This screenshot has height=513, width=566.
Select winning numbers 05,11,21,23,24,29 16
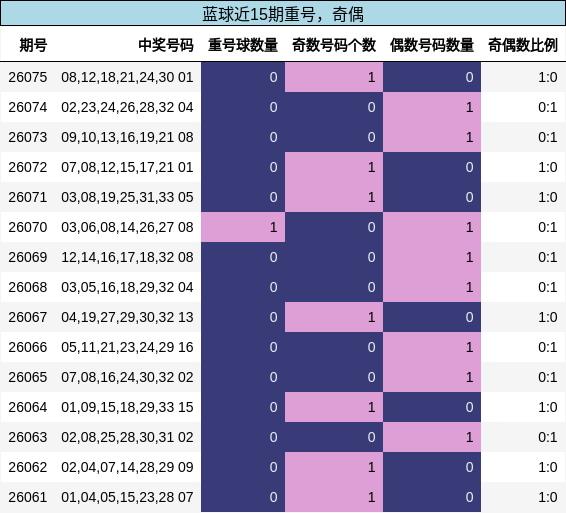[127, 347]
